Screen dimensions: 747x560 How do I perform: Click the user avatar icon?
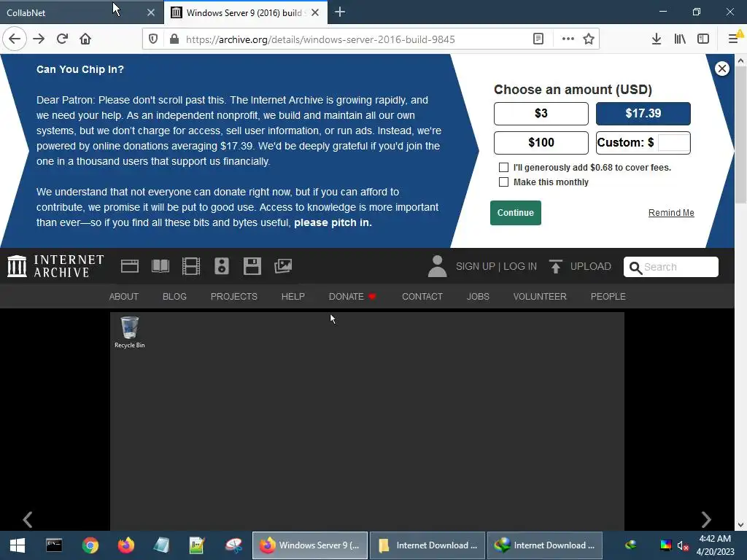pyautogui.click(x=438, y=266)
